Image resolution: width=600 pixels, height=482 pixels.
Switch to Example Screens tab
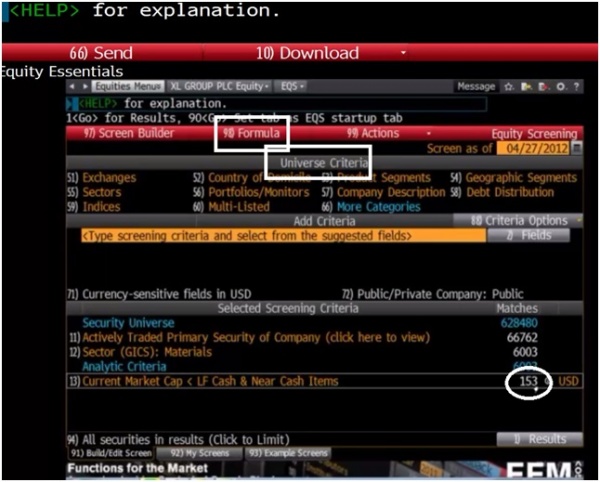(x=288, y=453)
